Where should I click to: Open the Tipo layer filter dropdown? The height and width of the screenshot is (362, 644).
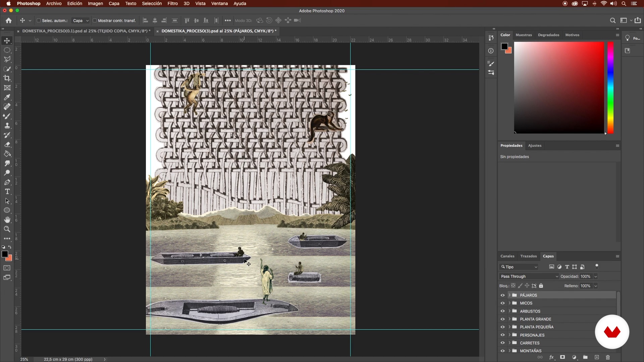[x=519, y=267]
